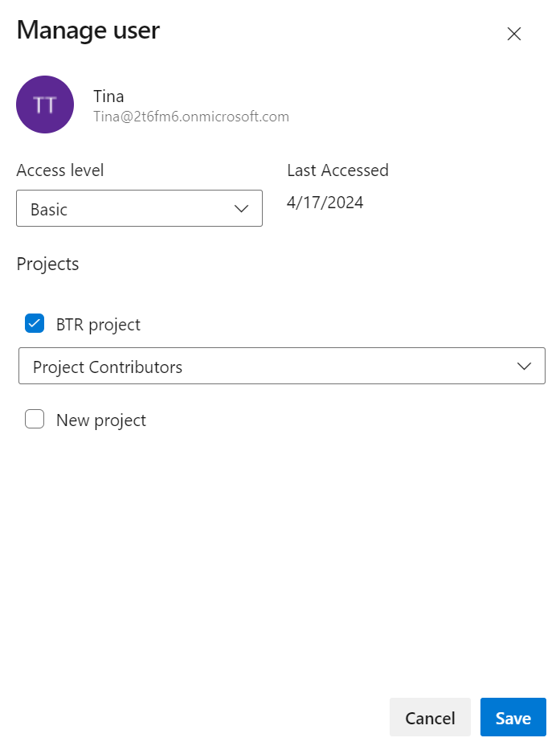Click the Tina@2t6fm6.onmicrosoft.com email address
Viewport: 560px width, 746px height.
(x=191, y=117)
